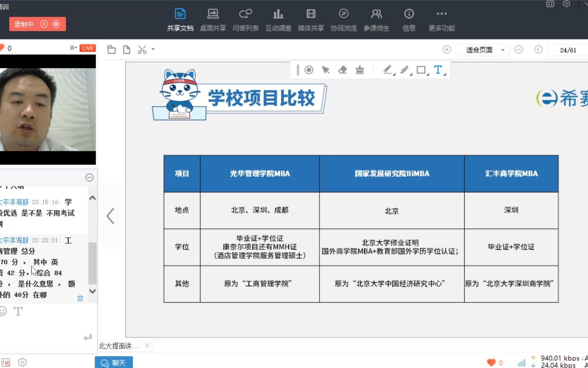This screenshot has width=588, height=368.
Task: Go to previous page with circled arrow
Action: [538, 49]
